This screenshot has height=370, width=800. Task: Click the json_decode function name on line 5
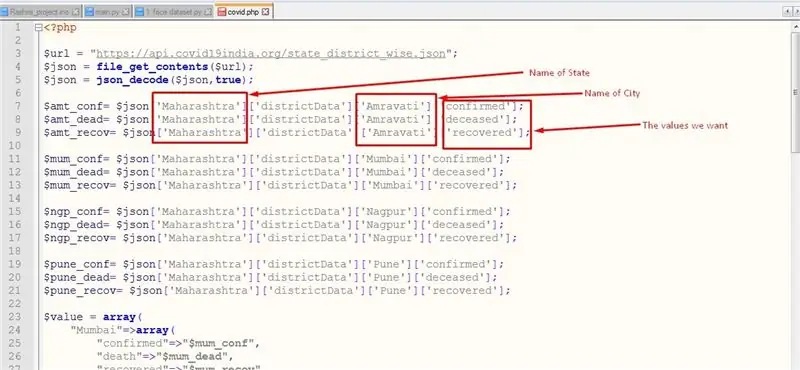[136, 80]
